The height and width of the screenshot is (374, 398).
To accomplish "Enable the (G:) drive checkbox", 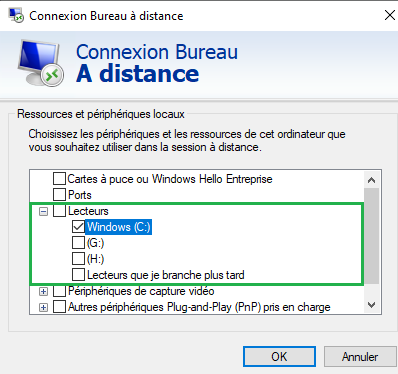I will 78,243.
